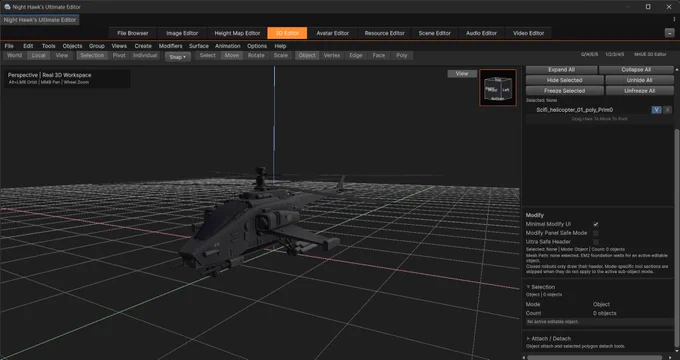Click the Expand All button
The width and height of the screenshot is (680, 360).
[x=562, y=70]
